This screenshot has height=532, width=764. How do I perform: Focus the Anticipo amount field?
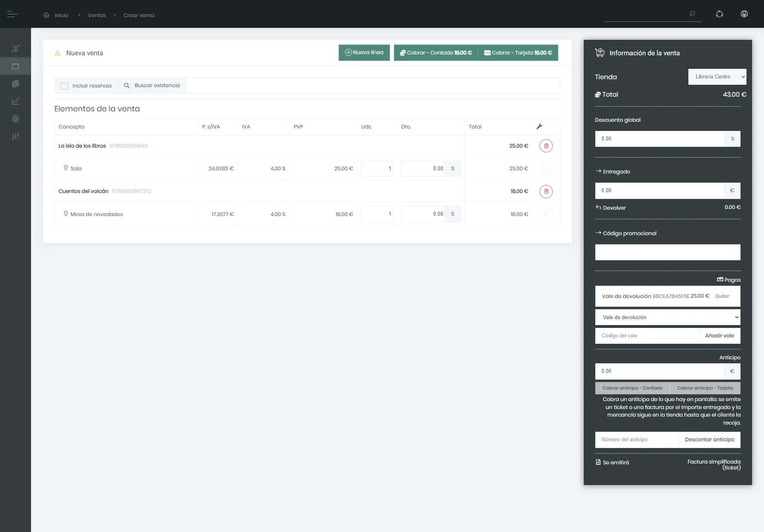coord(659,371)
